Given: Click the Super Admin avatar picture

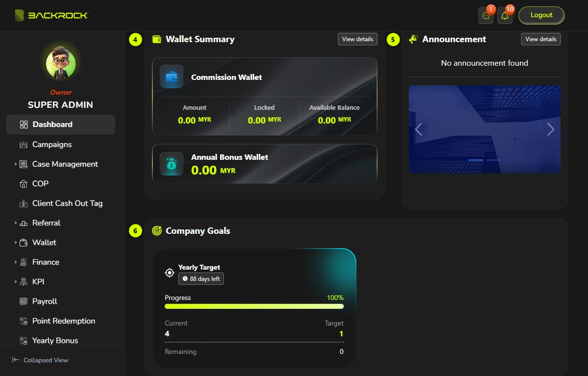Looking at the screenshot, I should [x=61, y=64].
